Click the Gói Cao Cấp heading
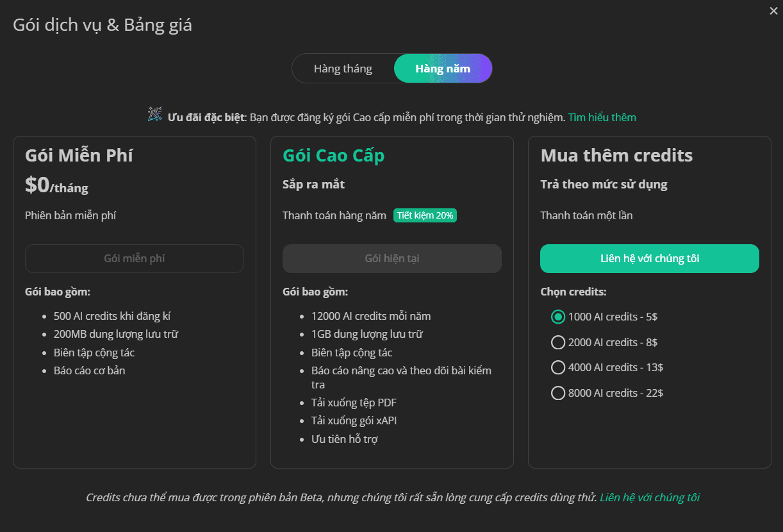Image resolution: width=783 pixels, height=532 pixels. [334, 156]
